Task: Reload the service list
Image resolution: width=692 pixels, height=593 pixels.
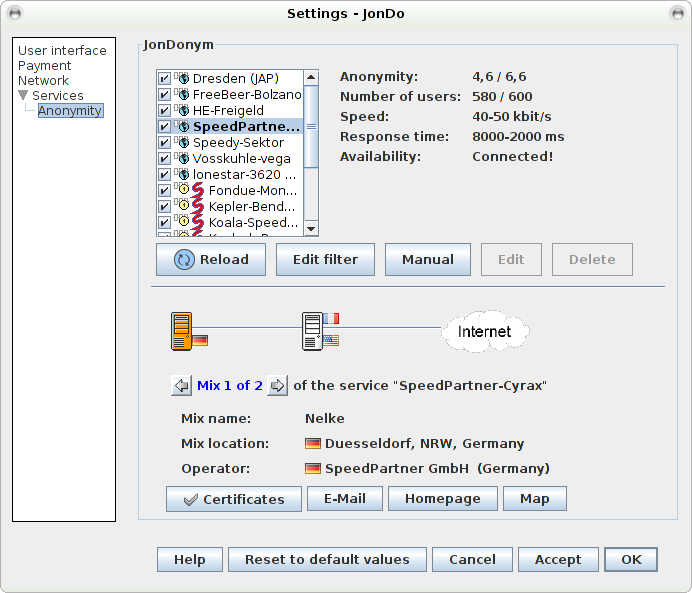Action: coord(211,259)
